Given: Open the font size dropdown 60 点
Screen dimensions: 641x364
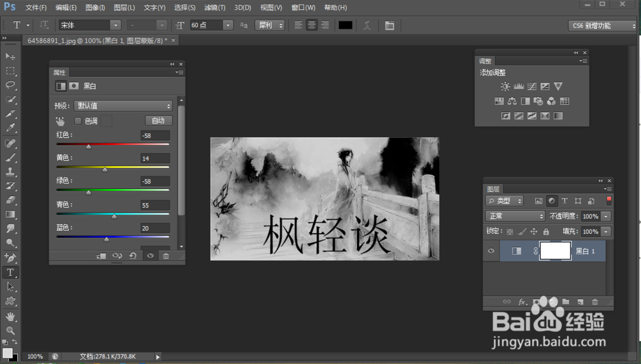Looking at the screenshot, I should pyautogui.click(x=228, y=26).
